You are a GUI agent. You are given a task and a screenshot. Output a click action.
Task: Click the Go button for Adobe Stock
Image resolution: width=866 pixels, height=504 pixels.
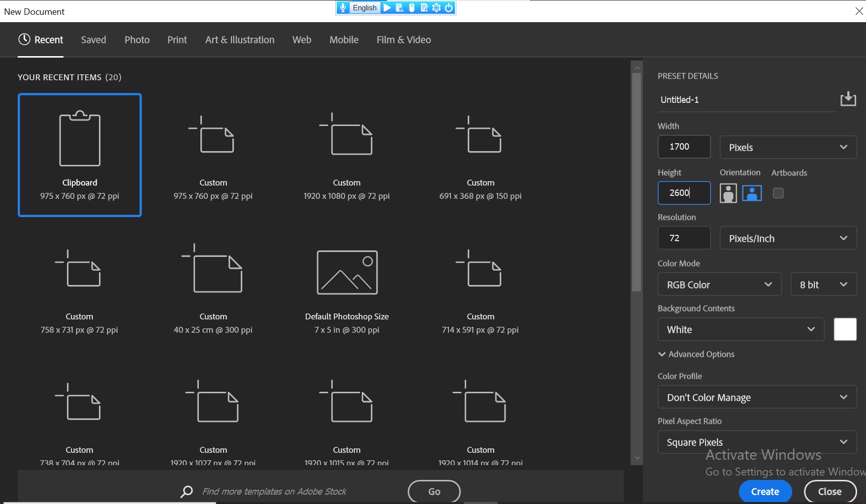click(x=434, y=491)
